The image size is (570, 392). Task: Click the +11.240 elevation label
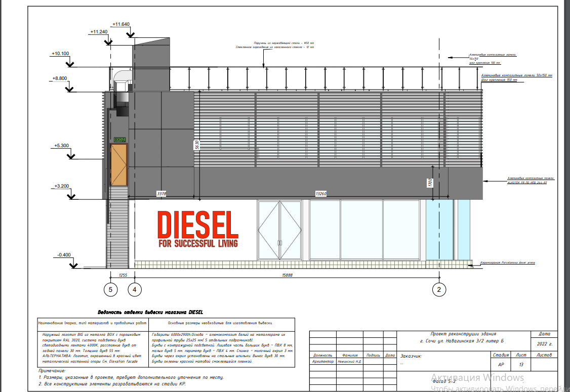pyautogui.click(x=99, y=32)
